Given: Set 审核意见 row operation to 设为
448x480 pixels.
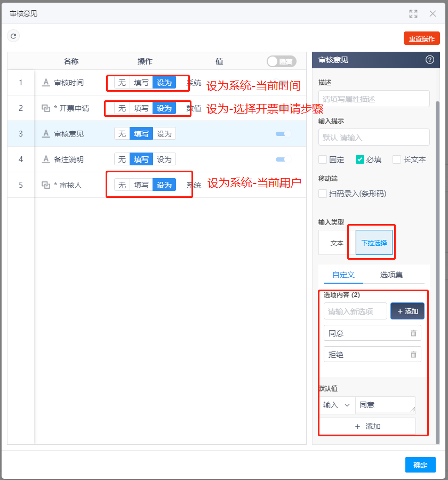Looking at the screenshot, I should tap(164, 133).
